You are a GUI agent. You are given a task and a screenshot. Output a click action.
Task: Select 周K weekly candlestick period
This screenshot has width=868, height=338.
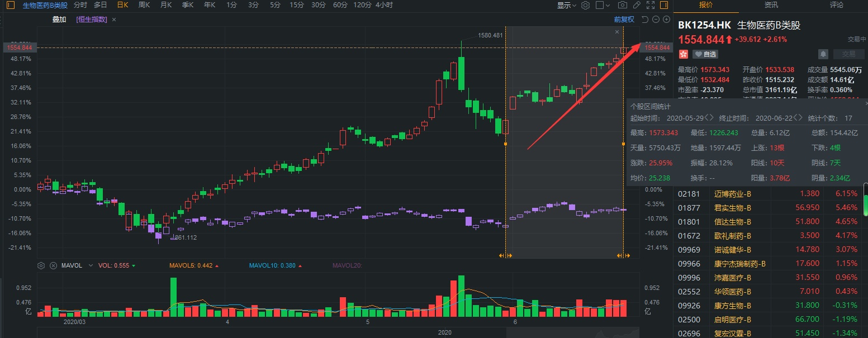(x=144, y=5)
